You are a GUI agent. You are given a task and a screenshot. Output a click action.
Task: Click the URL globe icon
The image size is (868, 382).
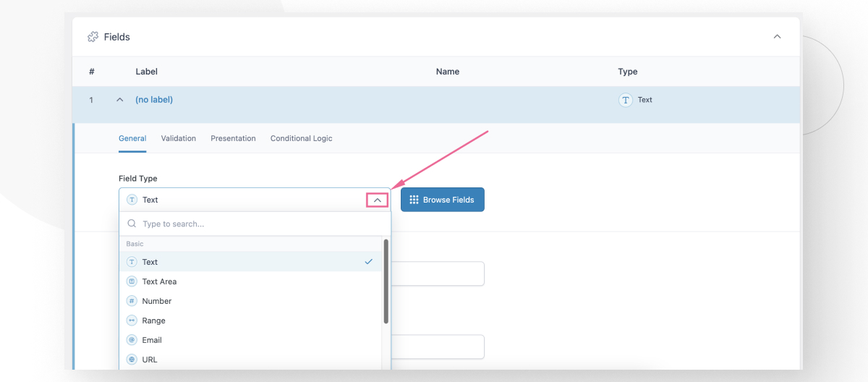coord(132,360)
